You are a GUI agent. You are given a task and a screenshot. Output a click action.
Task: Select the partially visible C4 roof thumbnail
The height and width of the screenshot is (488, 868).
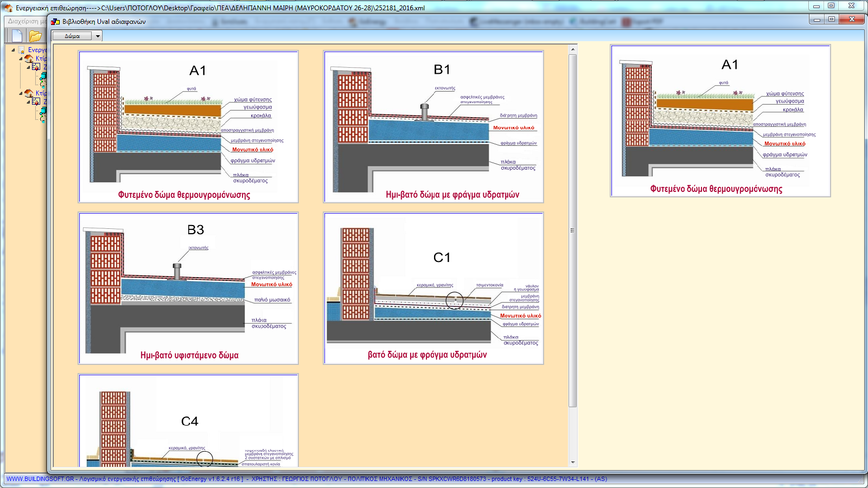point(188,420)
